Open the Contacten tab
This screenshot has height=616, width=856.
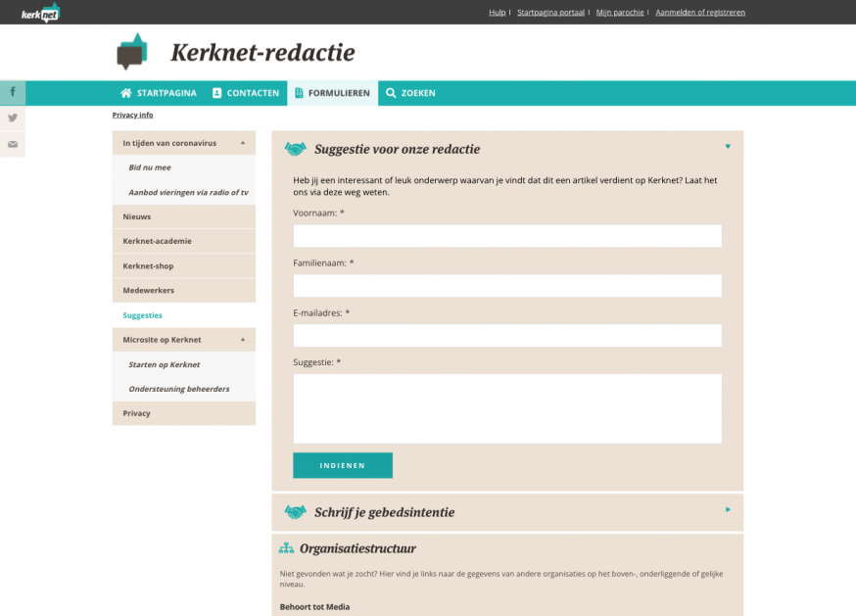(246, 93)
